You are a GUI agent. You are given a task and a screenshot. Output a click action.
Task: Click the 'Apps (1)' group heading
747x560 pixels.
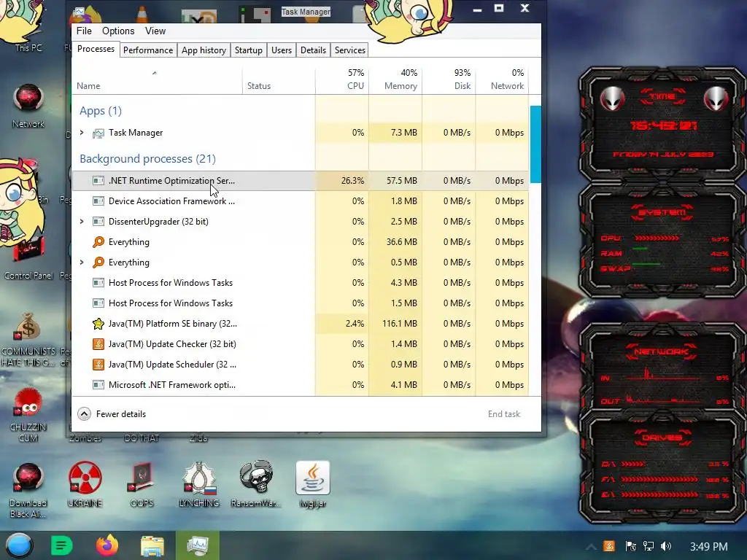point(101,111)
